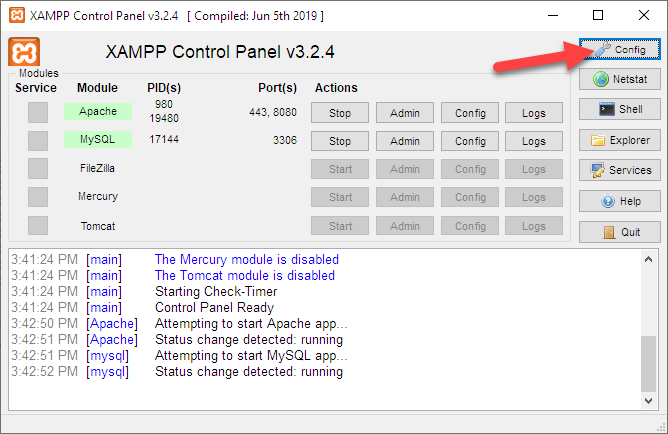Start the FileZilla module

pyautogui.click(x=340, y=169)
